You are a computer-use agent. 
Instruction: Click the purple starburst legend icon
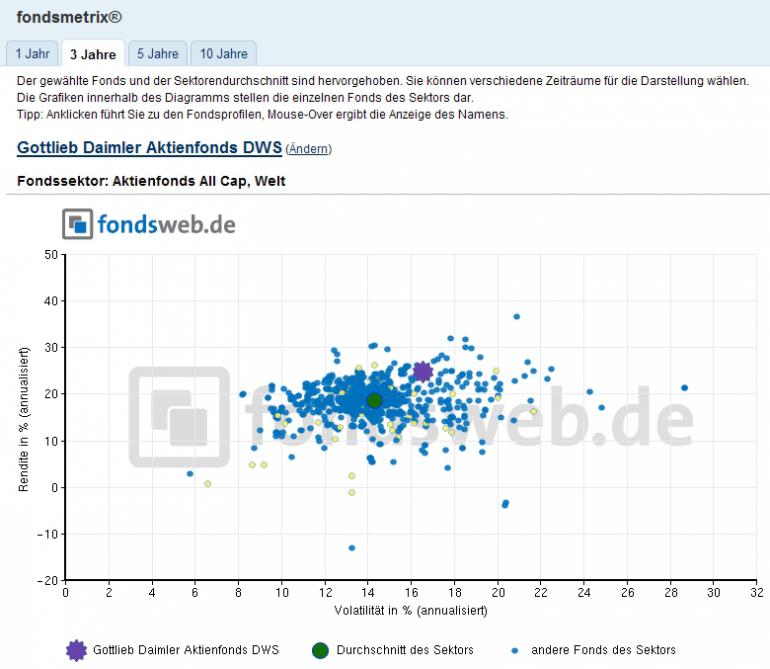(x=76, y=650)
